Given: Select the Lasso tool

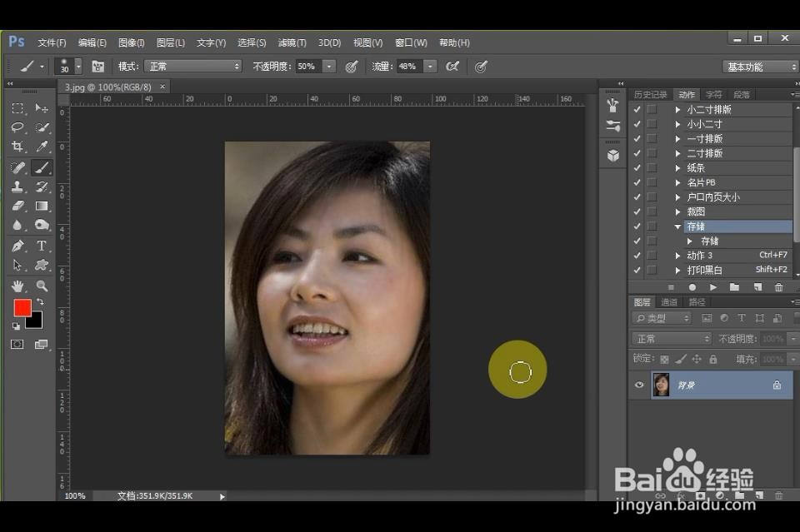Looking at the screenshot, I should (17, 127).
